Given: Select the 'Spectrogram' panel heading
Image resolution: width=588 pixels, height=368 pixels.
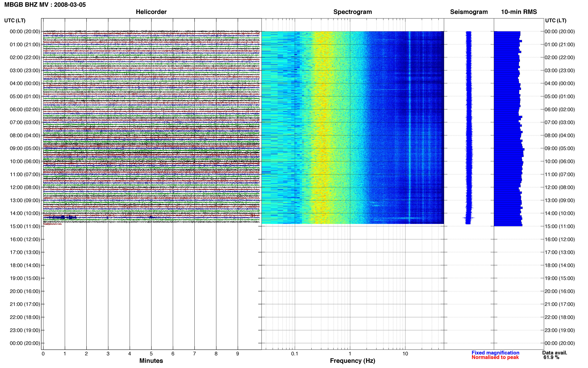Looking at the screenshot, I should click(352, 12).
